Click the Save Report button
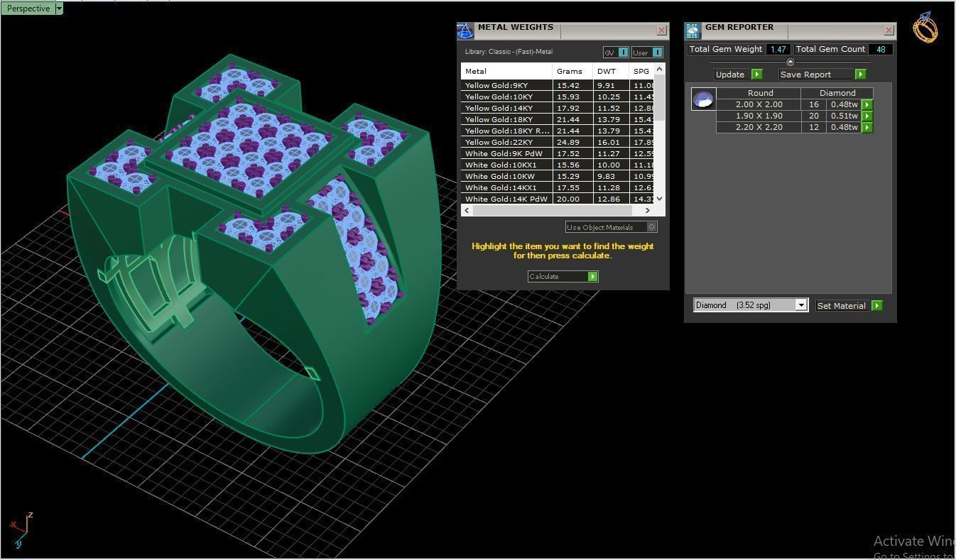956x560 pixels. (822, 75)
